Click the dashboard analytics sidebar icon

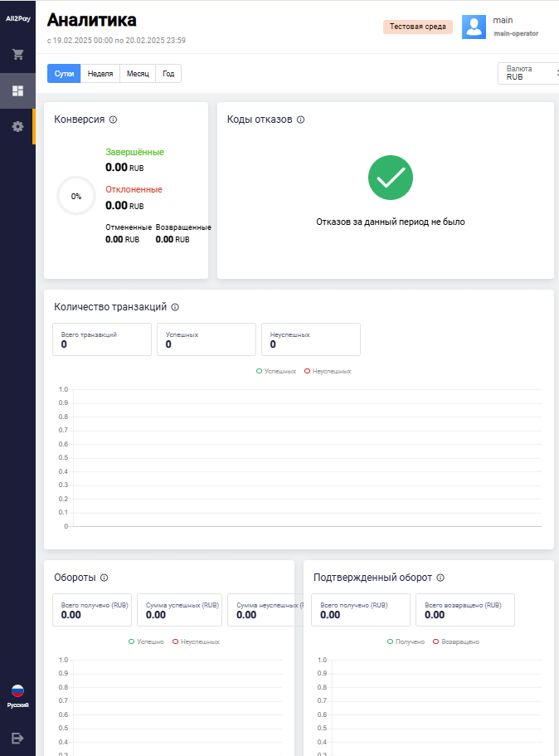point(17,90)
